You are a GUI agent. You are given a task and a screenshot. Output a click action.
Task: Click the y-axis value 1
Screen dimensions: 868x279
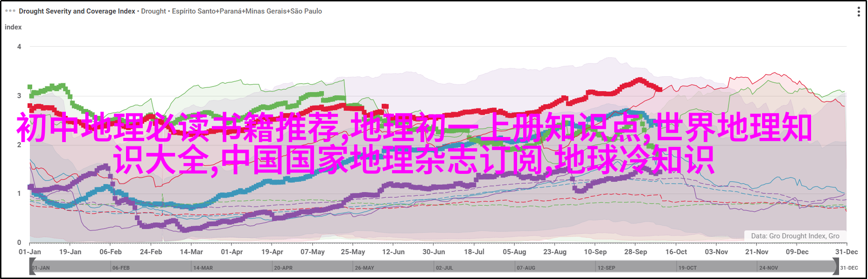pos(19,193)
